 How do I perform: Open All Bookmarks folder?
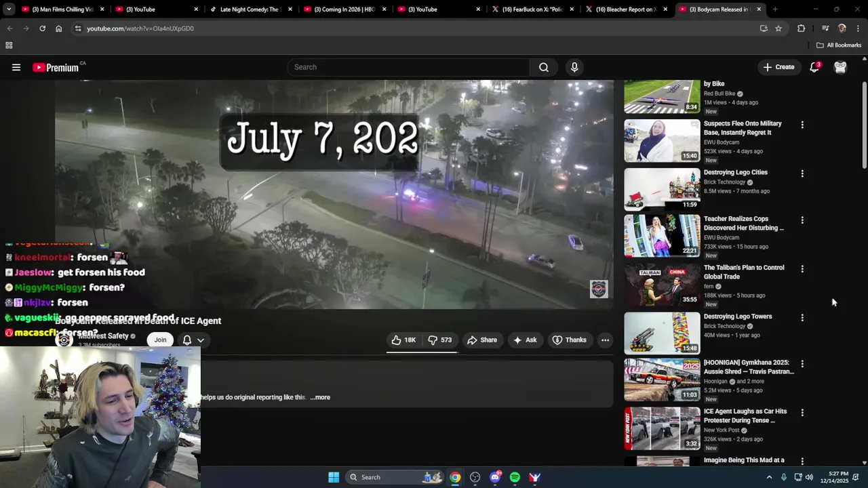point(839,45)
